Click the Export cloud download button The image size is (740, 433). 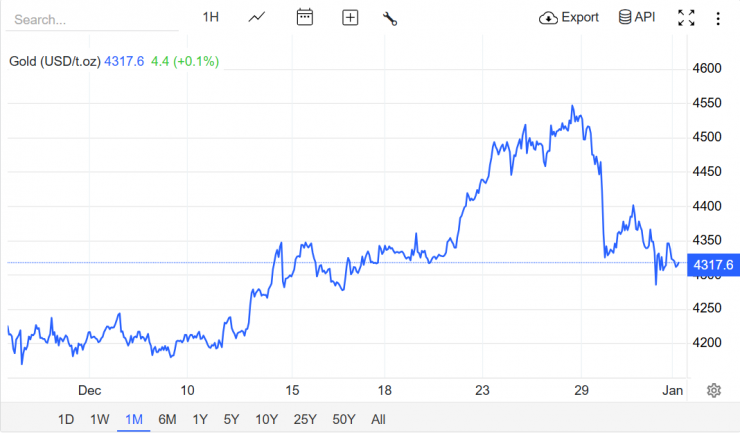pos(569,17)
